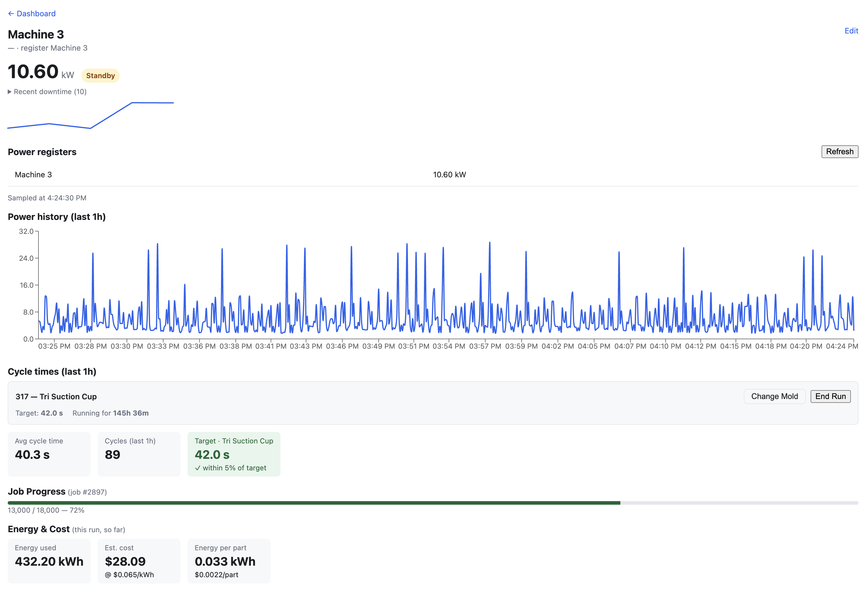This screenshot has height=592, width=868.
Task: Click the Energy per part 0.033 kWh card
Action: (229, 561)
